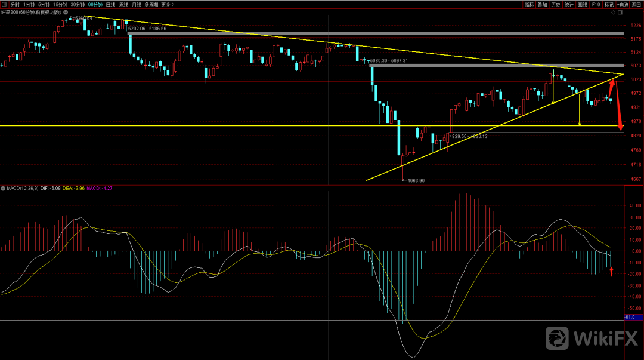Viewport: 644px width, 360px height.
Task: Select the 1分钟 period tab
Action: [x=30, y=4]
